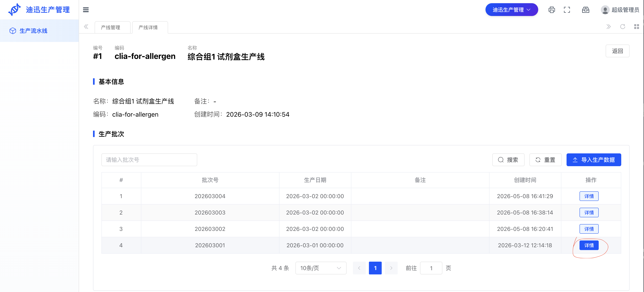
Task: Open 详情 for batch 202603003
Action: coord(589,213)
